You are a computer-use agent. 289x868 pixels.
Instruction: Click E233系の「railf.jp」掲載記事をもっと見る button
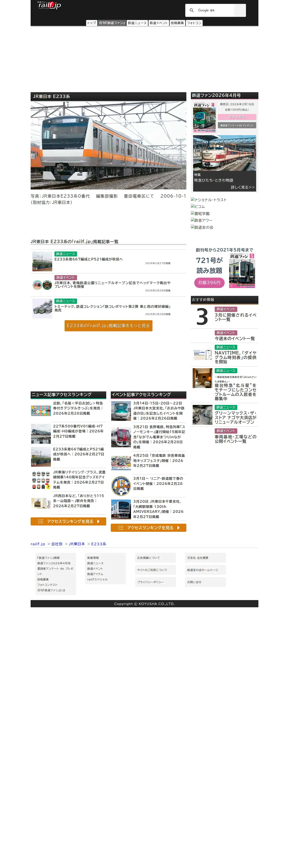tap(108, 325)
